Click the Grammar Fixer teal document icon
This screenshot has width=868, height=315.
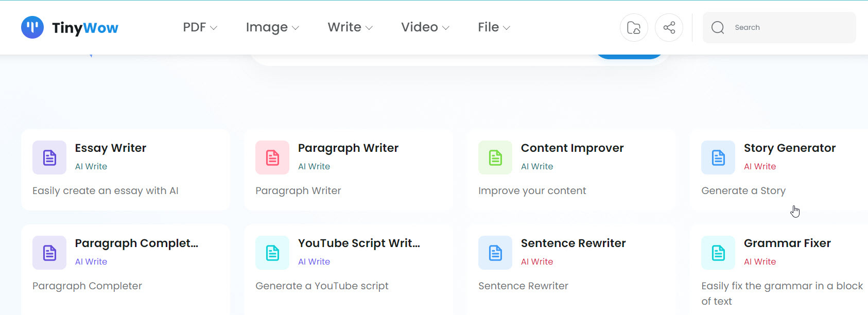click(718, 253)
